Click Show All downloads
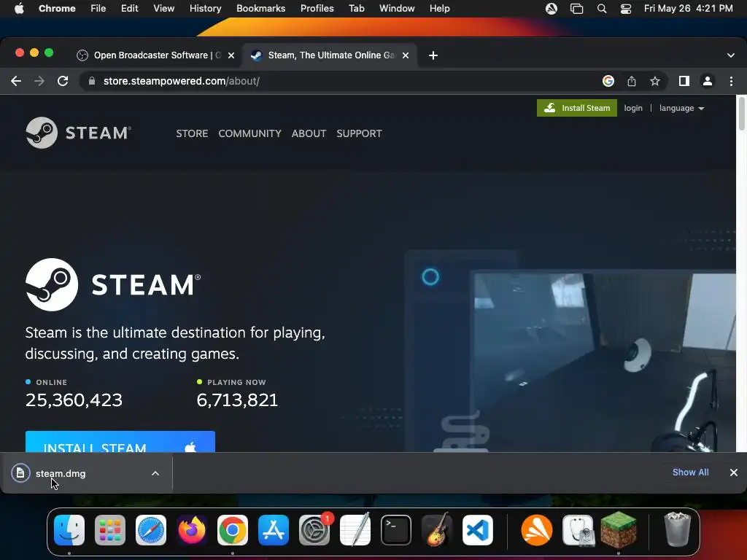Viewport: 747px width, 560px height. pyautogui.click(x=690, y=472)
